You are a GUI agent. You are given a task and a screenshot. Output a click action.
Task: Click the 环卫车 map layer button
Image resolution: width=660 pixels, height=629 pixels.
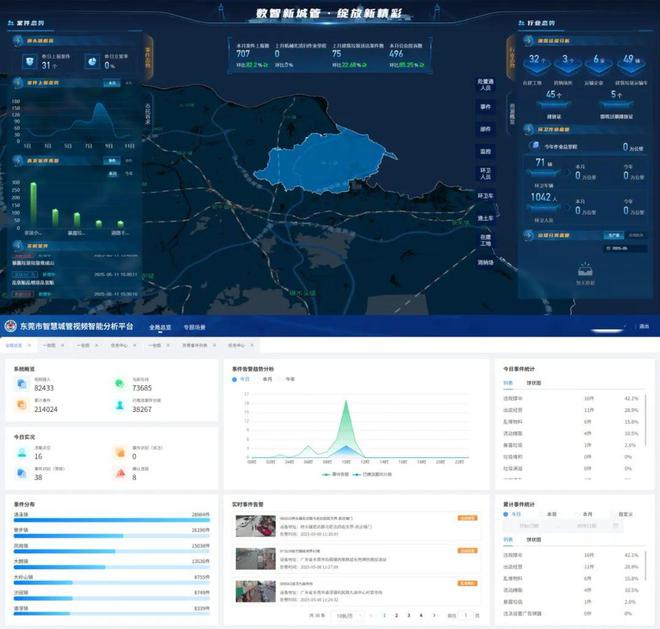pos(485,196)
